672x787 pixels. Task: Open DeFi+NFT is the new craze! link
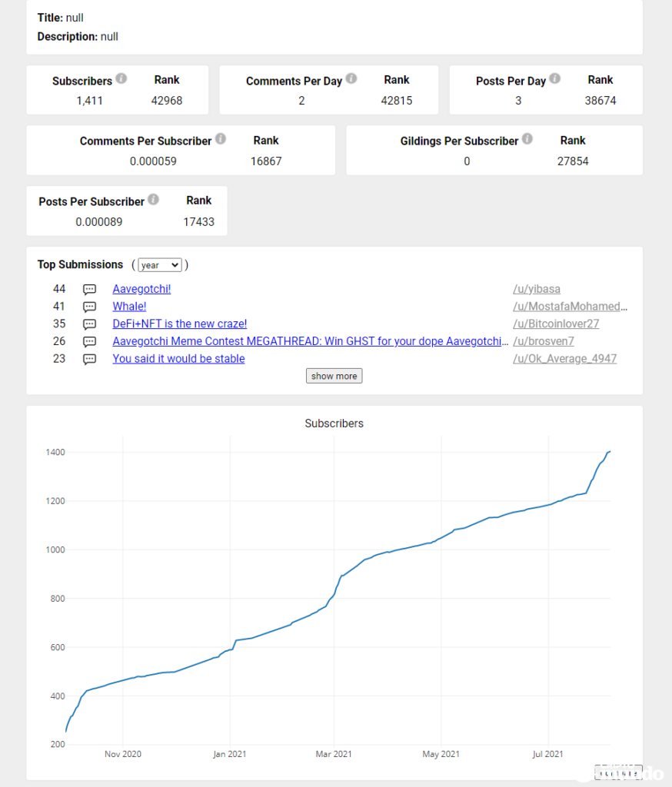(x=179, y=324)
